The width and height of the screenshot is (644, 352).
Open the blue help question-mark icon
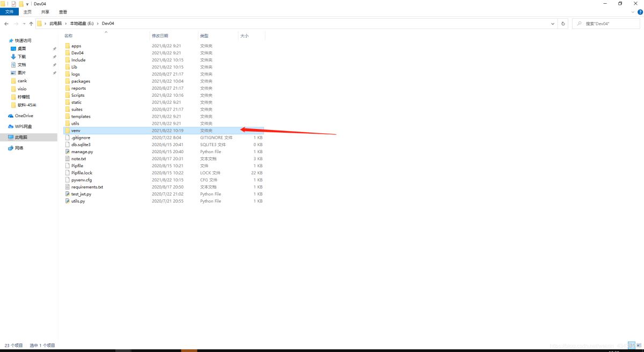pos(640,11)
